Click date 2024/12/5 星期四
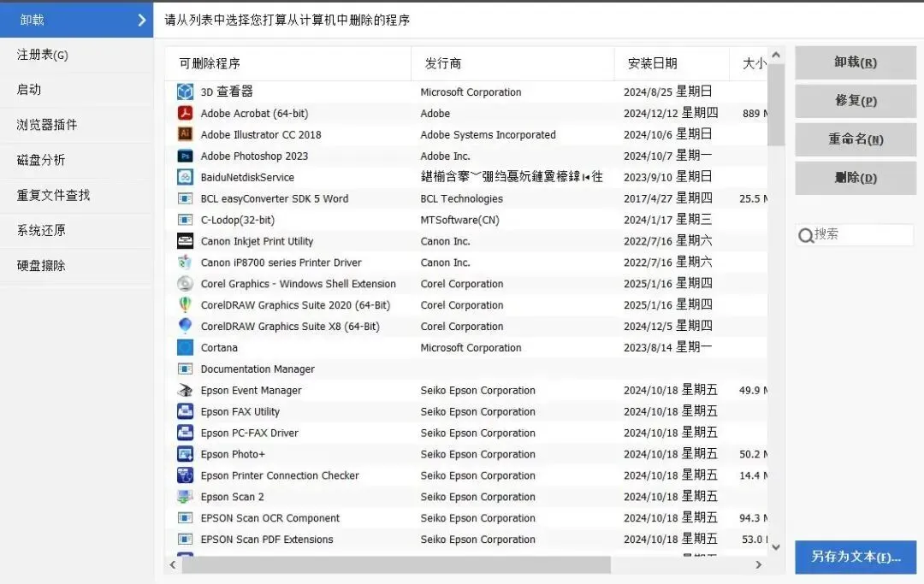The width and height of the screenshot is (924, 584). [667, 326]
